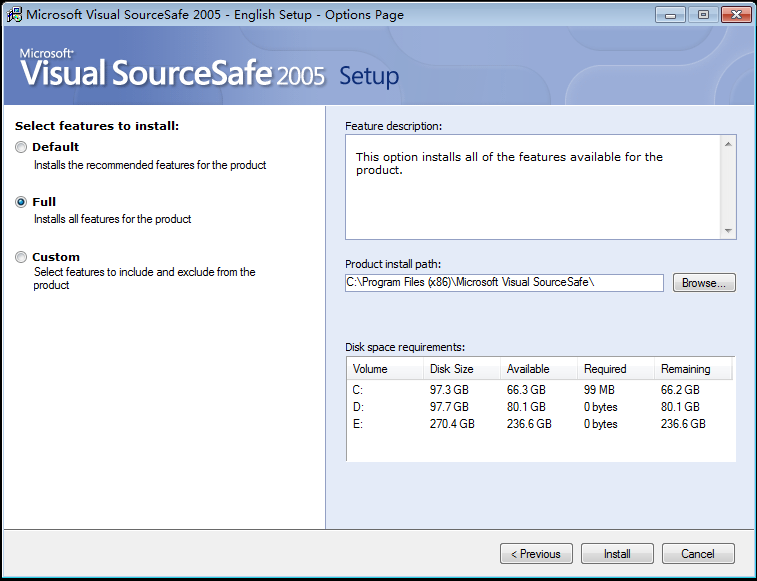Select the Default install option
The width and height of the screenshot is (757, 581).
click(x=22, y=147)
